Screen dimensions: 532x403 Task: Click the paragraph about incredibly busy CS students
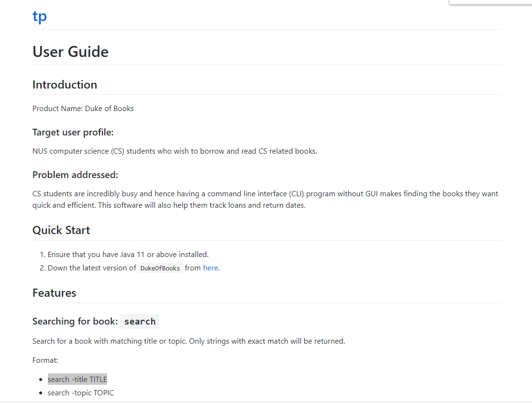coord(266,199)
